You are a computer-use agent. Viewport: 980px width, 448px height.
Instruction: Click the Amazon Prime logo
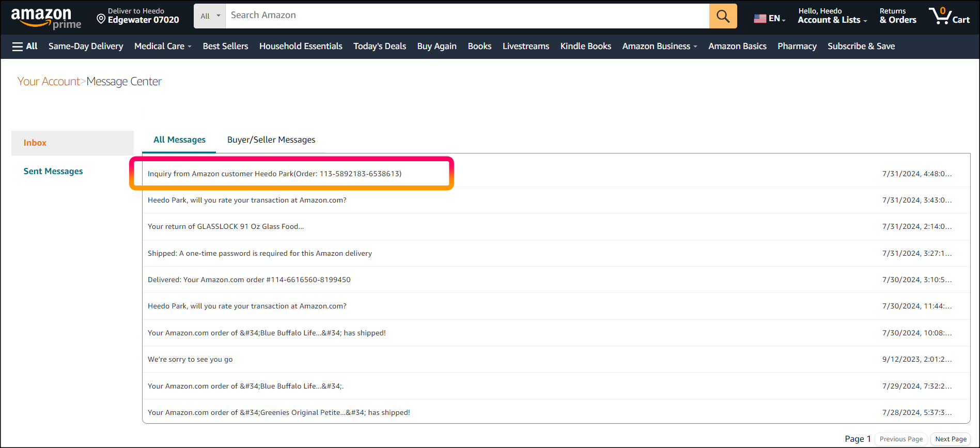(46, 18)
